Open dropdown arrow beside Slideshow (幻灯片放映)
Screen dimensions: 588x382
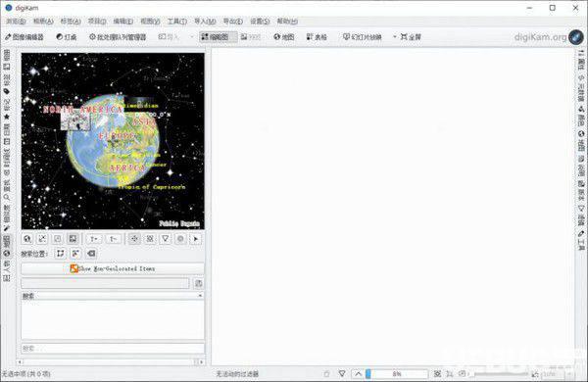395,37
